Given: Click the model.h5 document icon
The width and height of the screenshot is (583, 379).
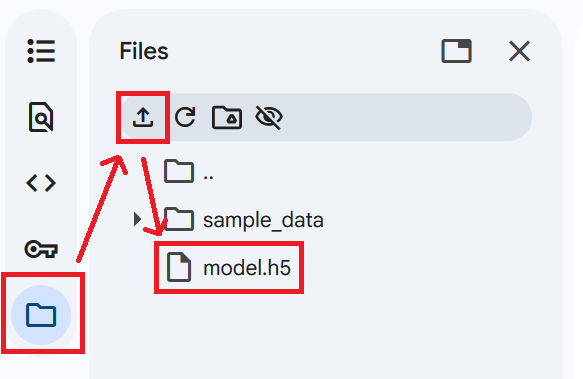Looking at the screenshot, I should [x=179, y=267].
